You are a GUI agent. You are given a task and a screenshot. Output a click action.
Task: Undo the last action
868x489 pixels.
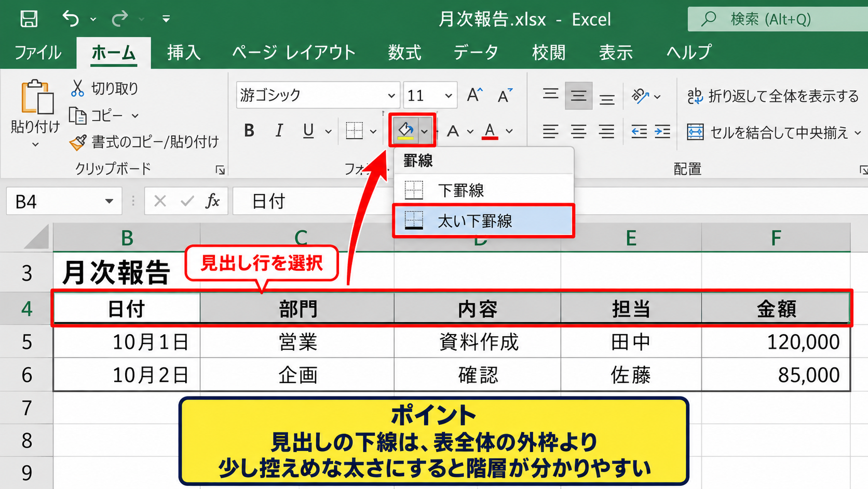click(x=71, y=19)
